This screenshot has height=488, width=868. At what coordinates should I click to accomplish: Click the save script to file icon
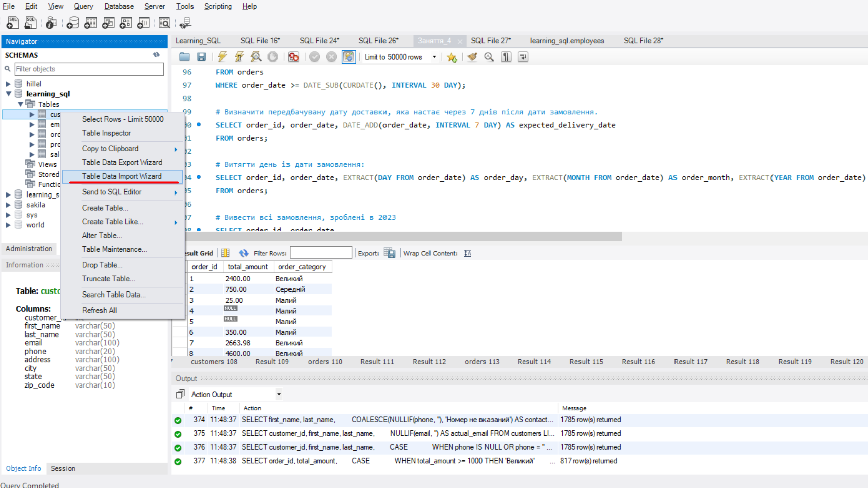click(x=202, y=57)
